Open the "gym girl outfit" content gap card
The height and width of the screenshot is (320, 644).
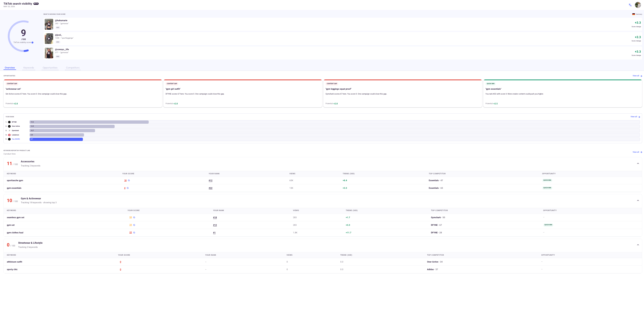pyautogui.click(x=243, y=94)
